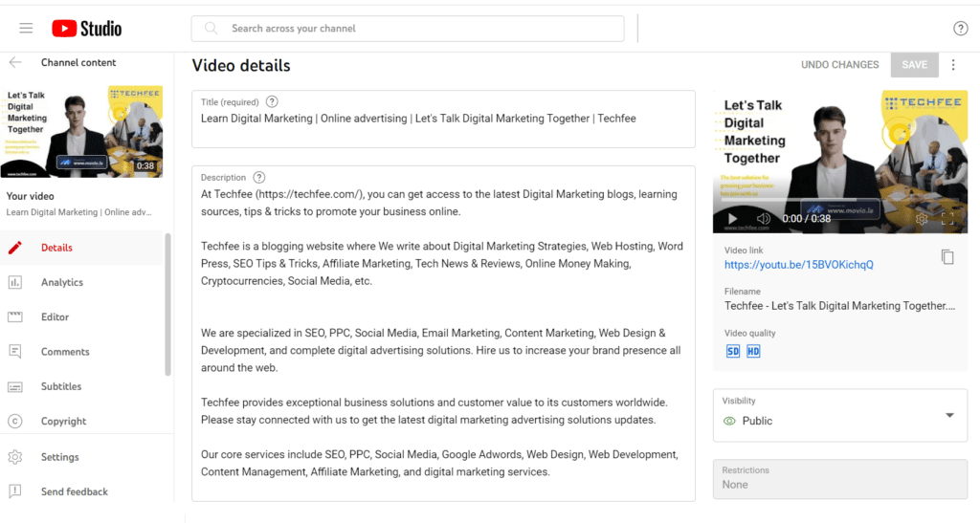Click the Settings gear icon in sidebar
Viewport: 980px width, 523px height.
[x=15, y=457]
